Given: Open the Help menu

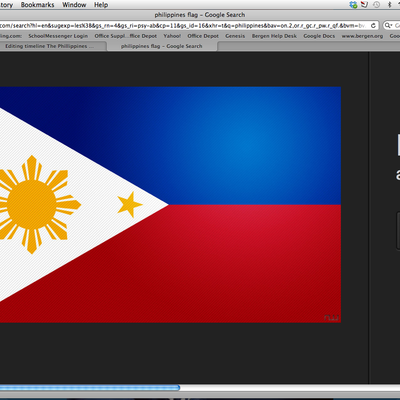Looking at the screenshot, I should 101,5.
